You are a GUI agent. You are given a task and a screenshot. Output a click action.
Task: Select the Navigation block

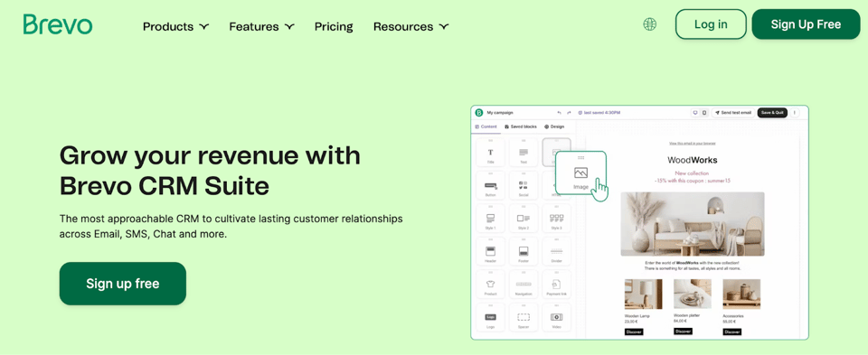click(x=524, y=285)
